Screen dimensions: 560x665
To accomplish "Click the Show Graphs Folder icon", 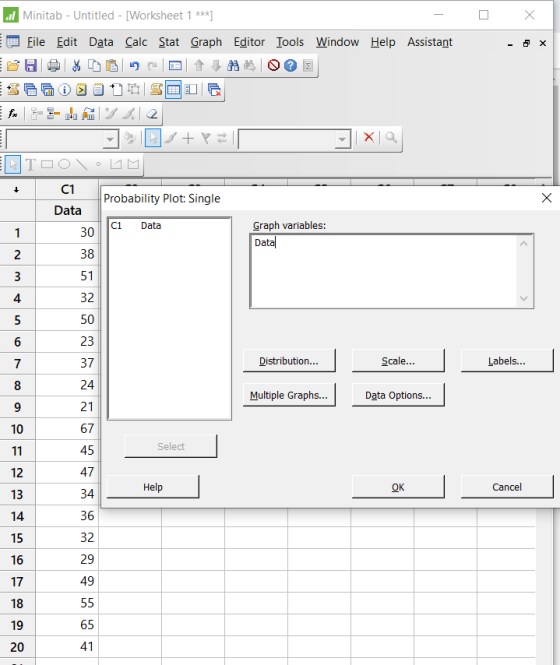I will (x=47, y=89).
